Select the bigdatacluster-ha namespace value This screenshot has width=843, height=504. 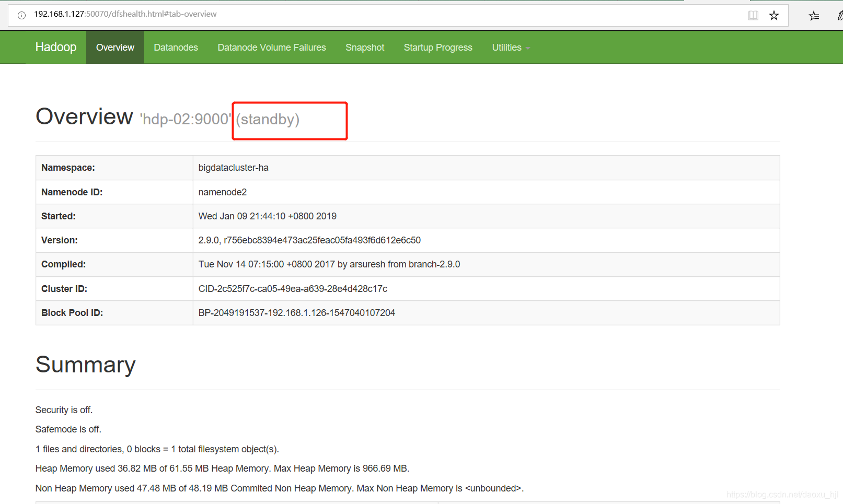coord(234,168)
